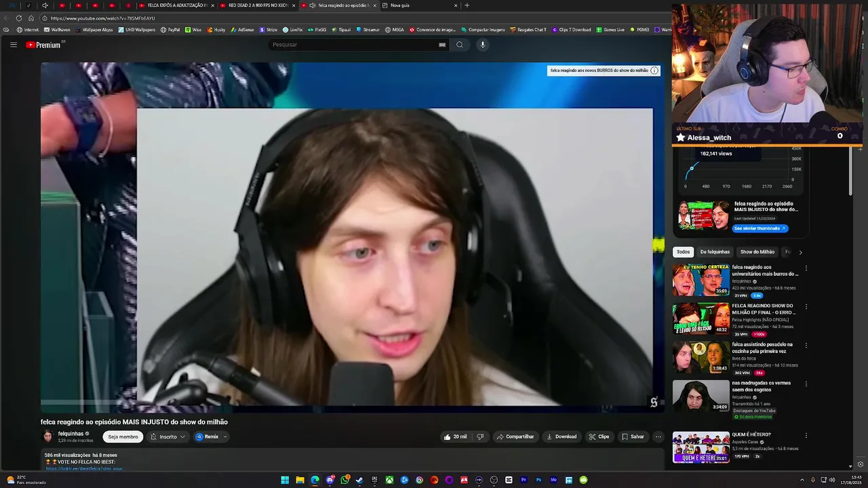Screen dimensions: 868x488
Task: Go to browser home page icon
Action: pyautogui.click(x=31, y=18)
